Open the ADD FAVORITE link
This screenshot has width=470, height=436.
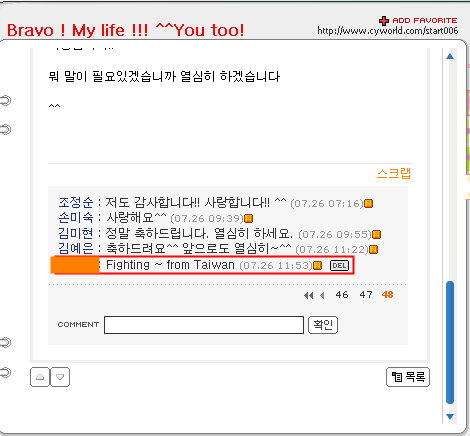[424, 20]
